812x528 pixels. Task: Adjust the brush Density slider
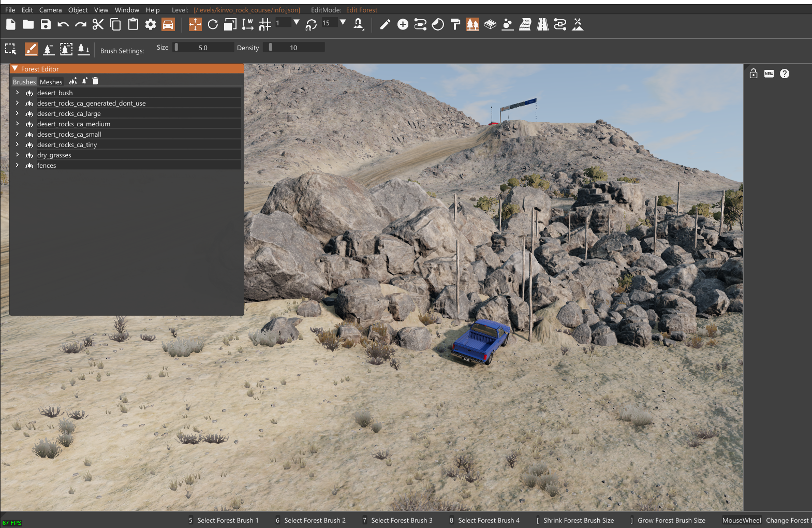[294, 48]
